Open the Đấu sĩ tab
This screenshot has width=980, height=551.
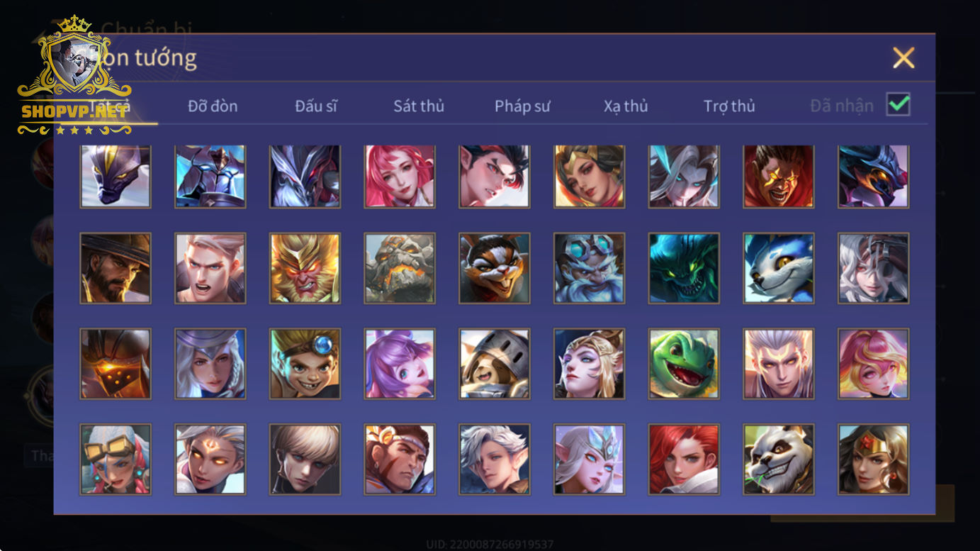point(316,106)
